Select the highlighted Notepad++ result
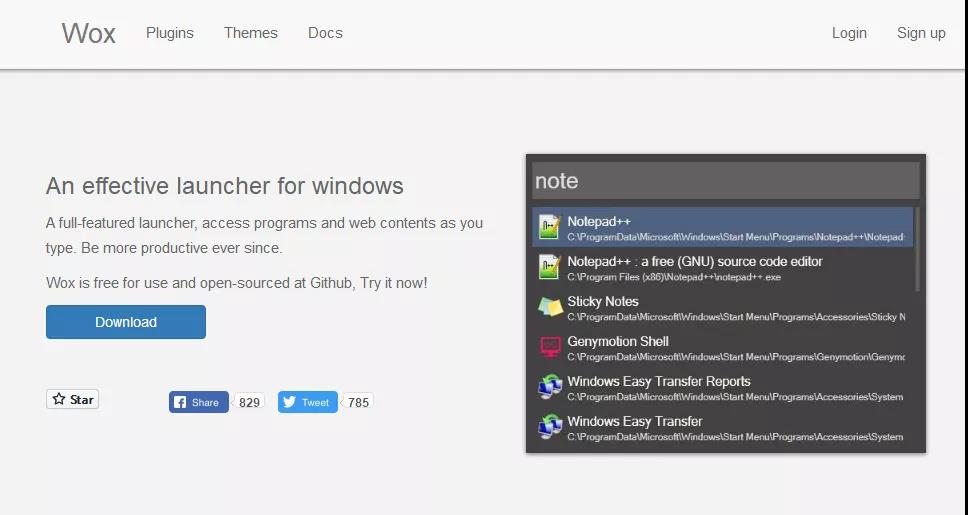 (x=722, y=227)
